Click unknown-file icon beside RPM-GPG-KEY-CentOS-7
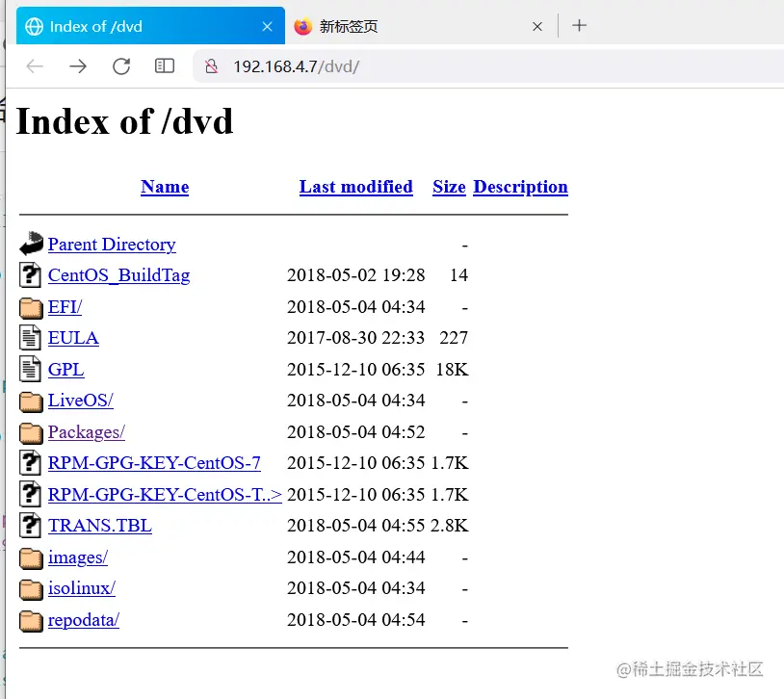The width and height of the screenshot is (784, 699). (x=31, y=462)
